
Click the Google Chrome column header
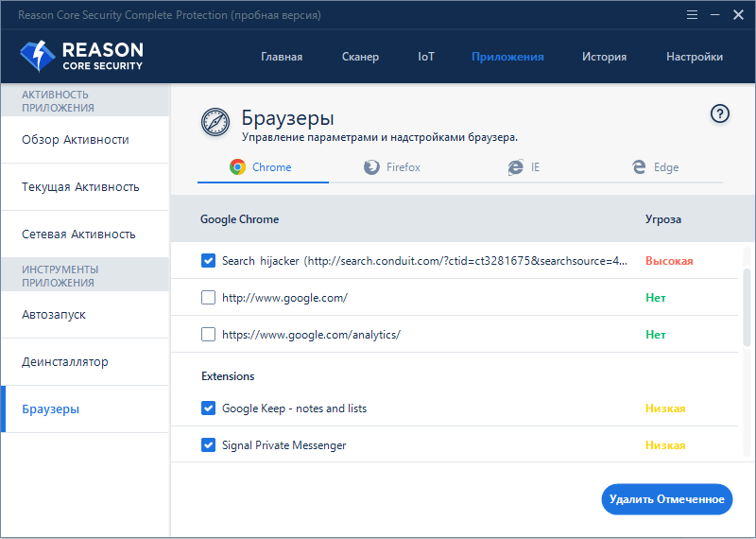(240, 219)
